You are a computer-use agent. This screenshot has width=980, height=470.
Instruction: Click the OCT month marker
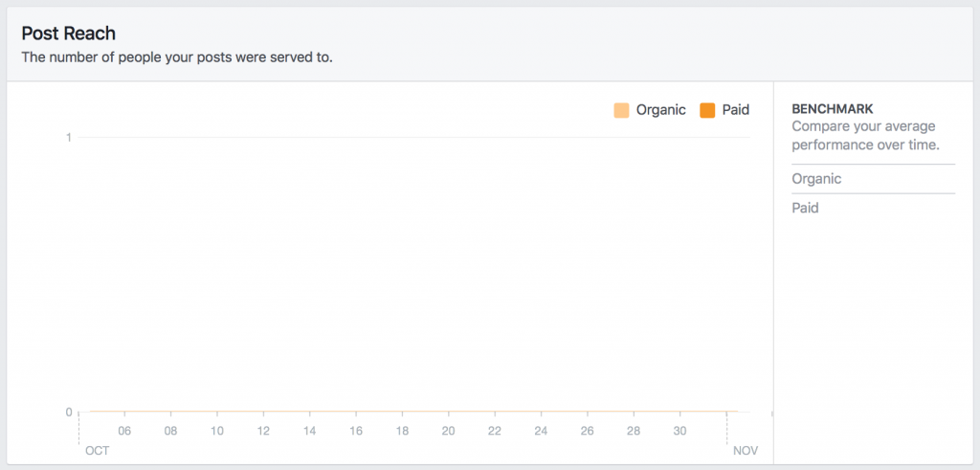98,451
